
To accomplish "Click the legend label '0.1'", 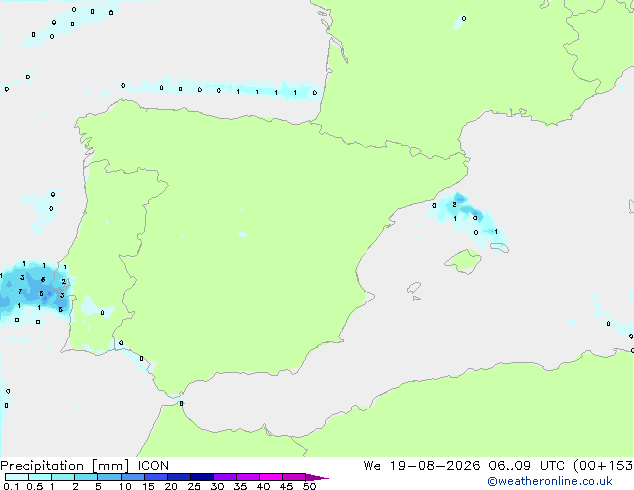I will pos(11,486).
